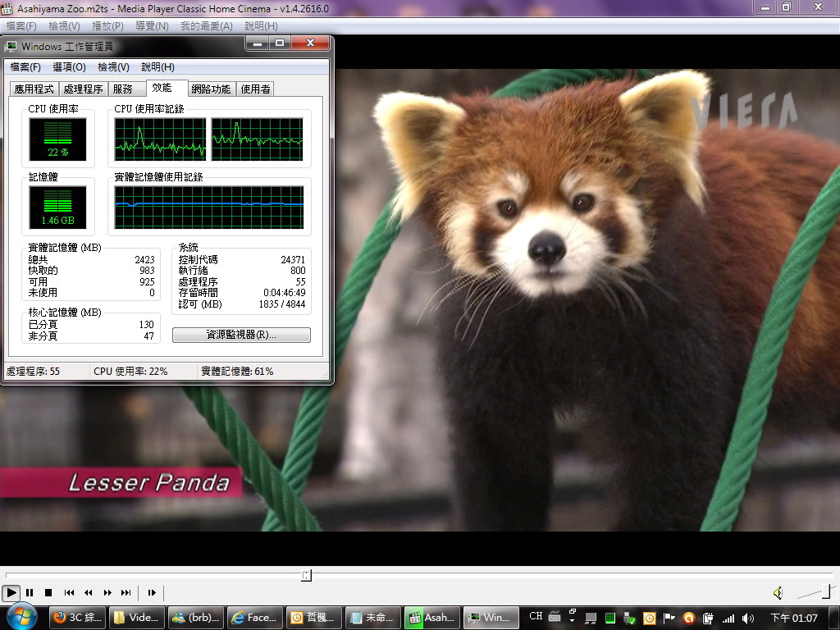Mute audio using the yellow speaker icon
Viewport: 840px width, 630px height.
pos(778,592)
